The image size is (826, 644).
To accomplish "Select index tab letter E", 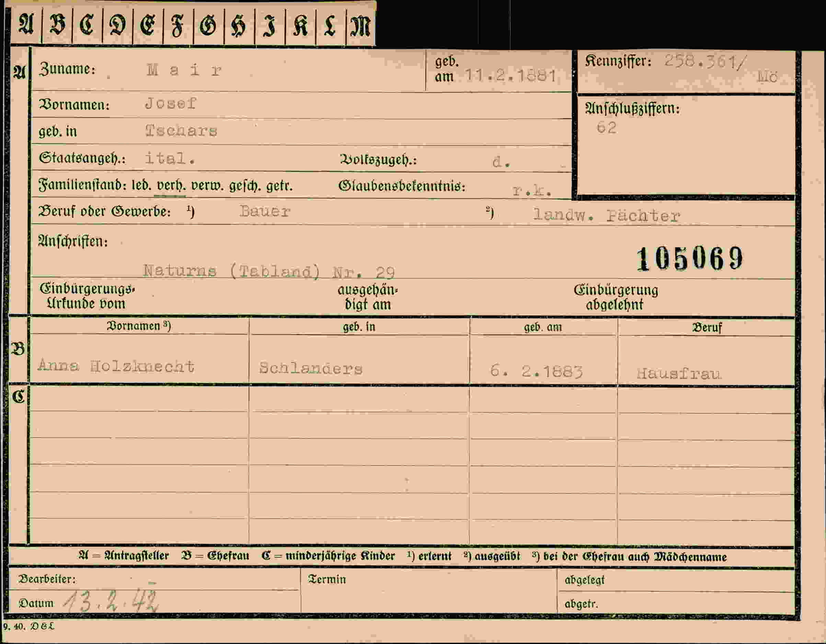I will (x=148, y=26).
